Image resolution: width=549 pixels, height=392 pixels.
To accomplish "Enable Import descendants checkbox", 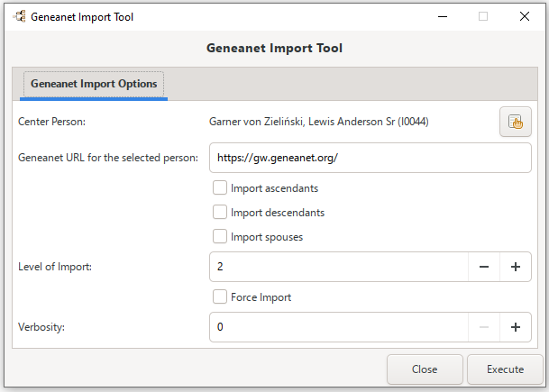I will point(220,212).
